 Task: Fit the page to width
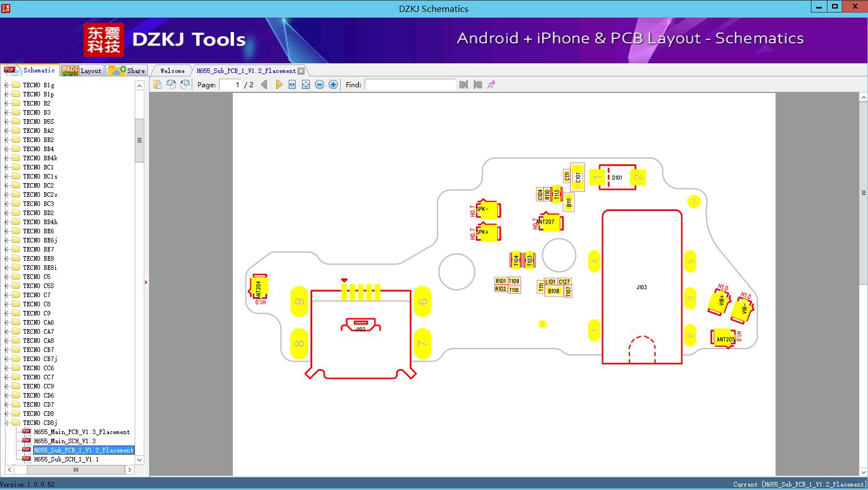(x=292, y=84)
